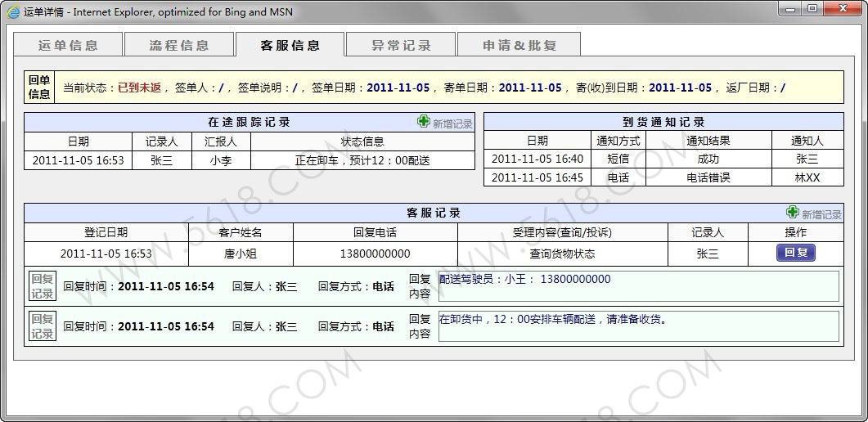Select phone number 13800000000 in 客服记录 row
The height and width of the screenshot is (422, 868).
(x=375, y=254)
